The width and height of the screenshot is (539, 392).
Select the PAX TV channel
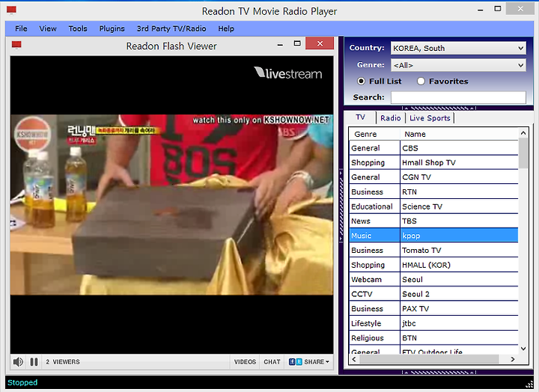[433, 308]
